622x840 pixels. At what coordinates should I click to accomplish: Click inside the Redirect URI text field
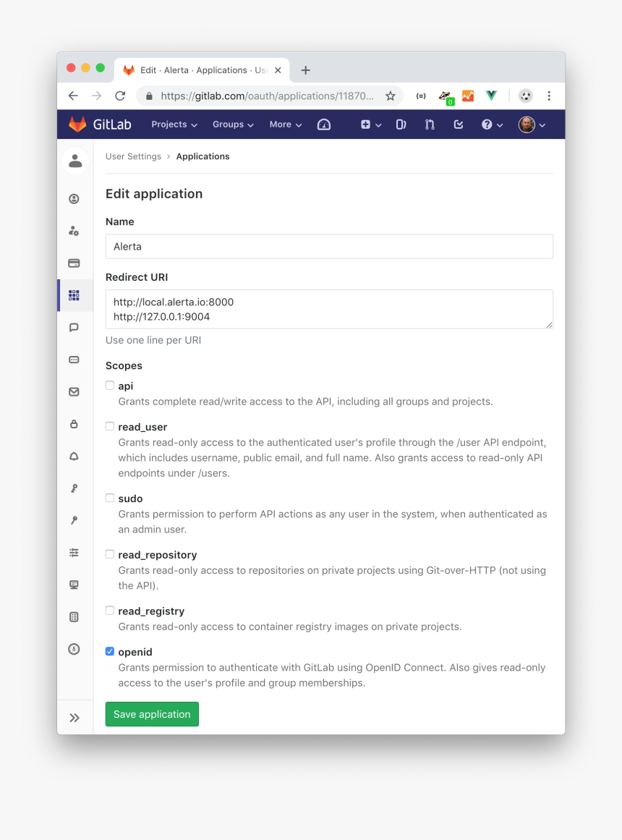click(329, 309)
